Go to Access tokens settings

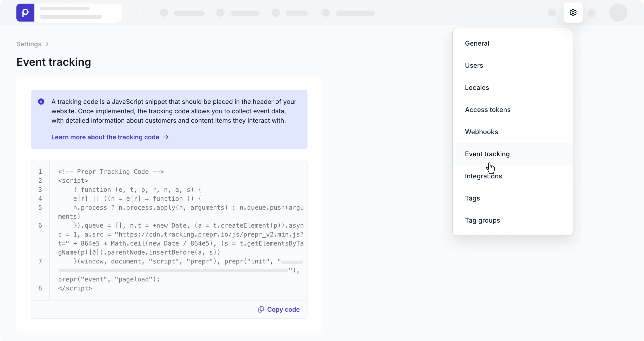[488, 110]
